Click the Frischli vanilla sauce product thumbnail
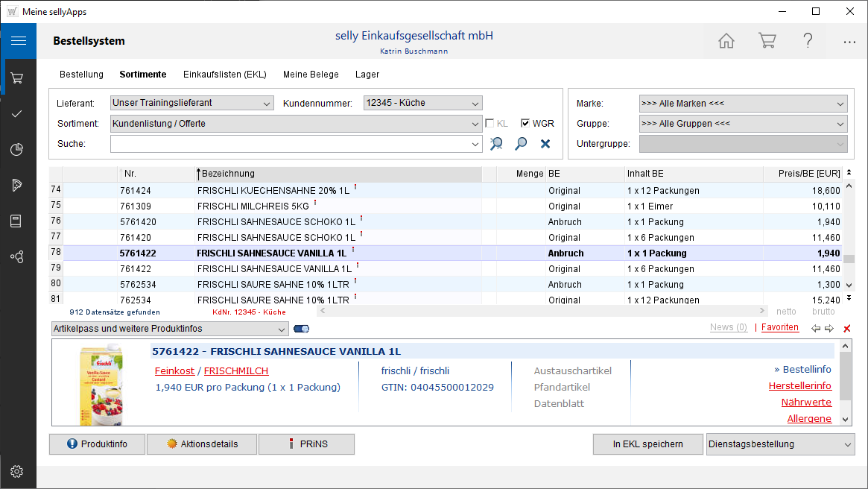This screenshot has width=868, height=489. [101, 385]
